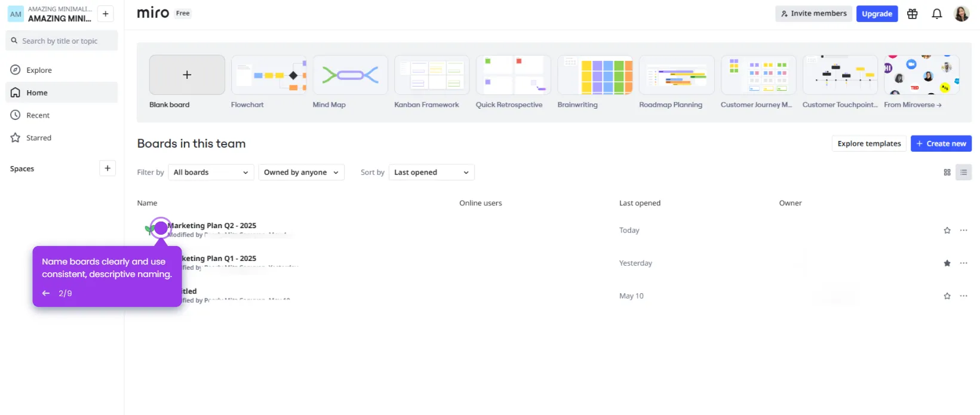Create a Blank board
Viewport: 980px width, 415px height.
(187, 75)
